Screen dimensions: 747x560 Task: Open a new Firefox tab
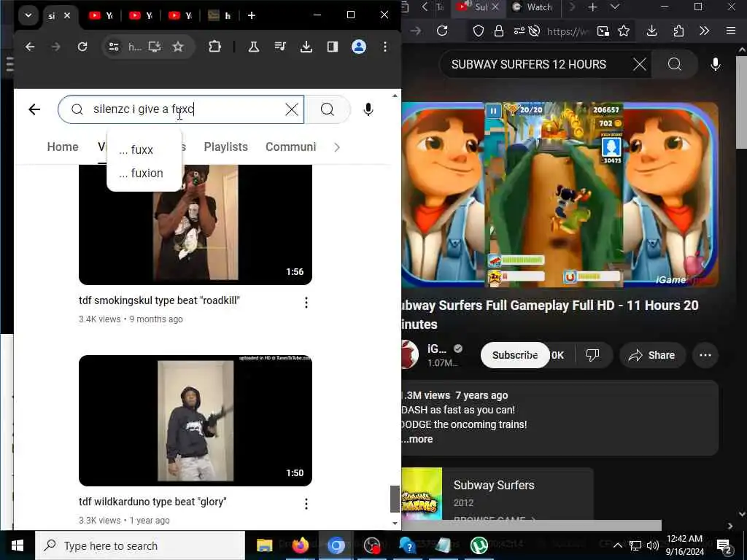592,7
